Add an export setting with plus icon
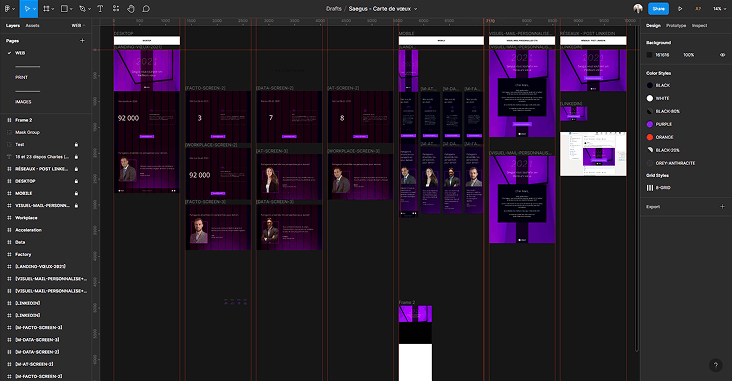This screenshot has width=732, height=381. click(x=723, y=206)
